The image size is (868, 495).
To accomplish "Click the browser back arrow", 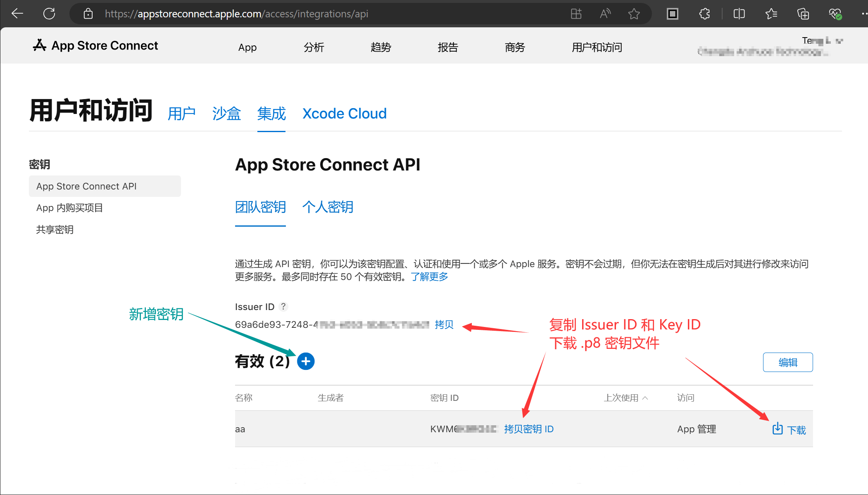I will (x=17, y=14).
